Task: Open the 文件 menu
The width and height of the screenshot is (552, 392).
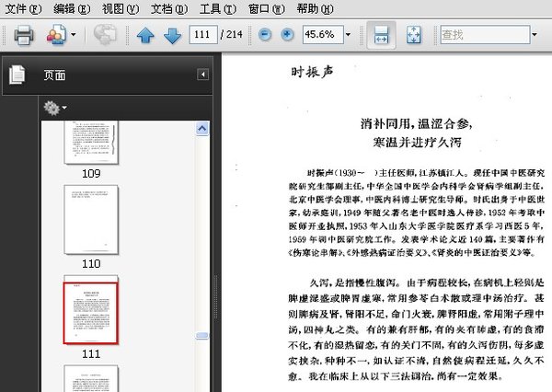Action: click(22, 8)
